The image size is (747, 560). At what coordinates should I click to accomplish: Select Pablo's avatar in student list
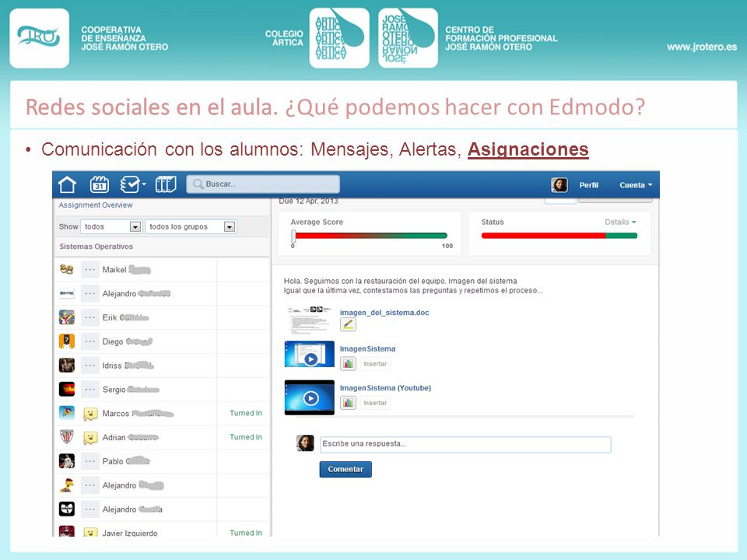[67, 461]
